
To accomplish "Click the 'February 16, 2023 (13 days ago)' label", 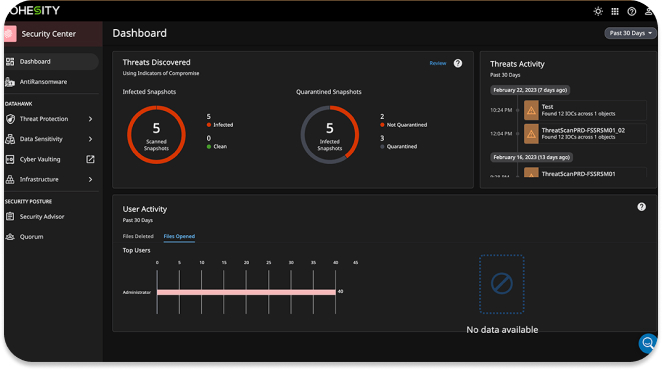I will pyautogui.click(x=531, y=157).
